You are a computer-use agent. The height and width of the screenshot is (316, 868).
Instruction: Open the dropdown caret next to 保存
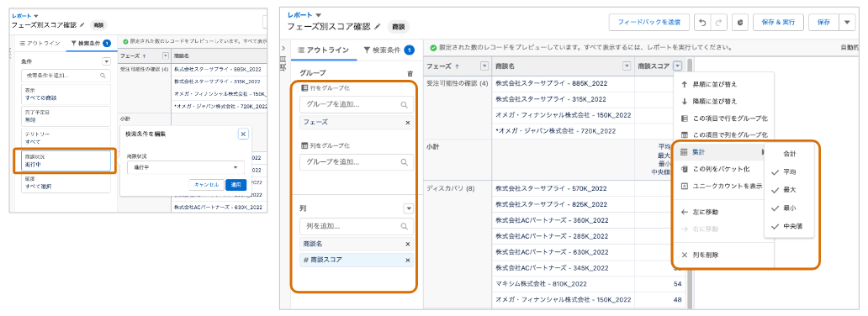(x=846, y=22)
